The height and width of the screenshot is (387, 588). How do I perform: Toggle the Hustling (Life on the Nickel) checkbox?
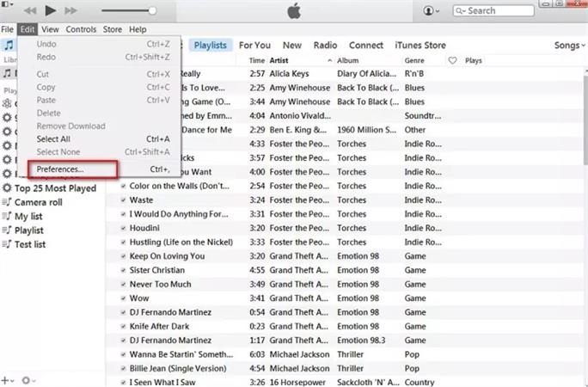tap(123, 243)
